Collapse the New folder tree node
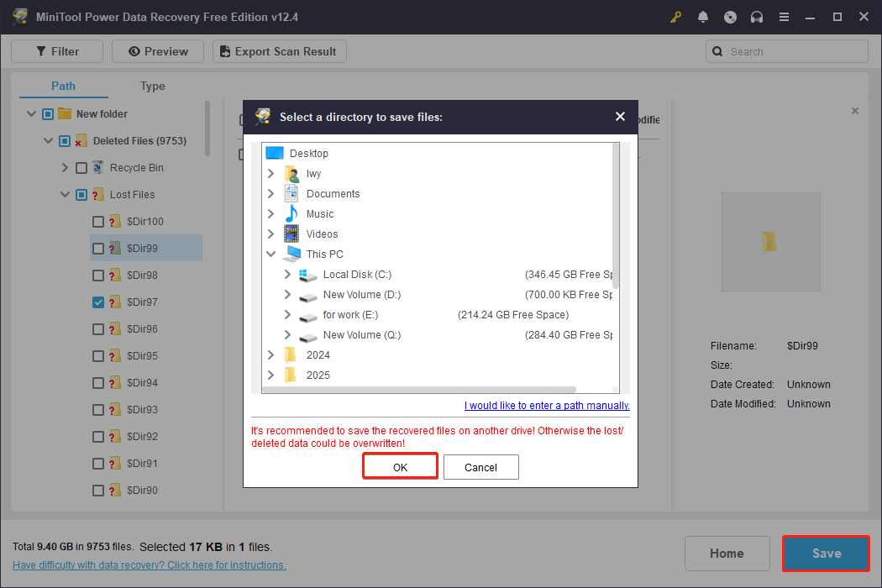Screen dimensions: 882x588 point(32,113)
